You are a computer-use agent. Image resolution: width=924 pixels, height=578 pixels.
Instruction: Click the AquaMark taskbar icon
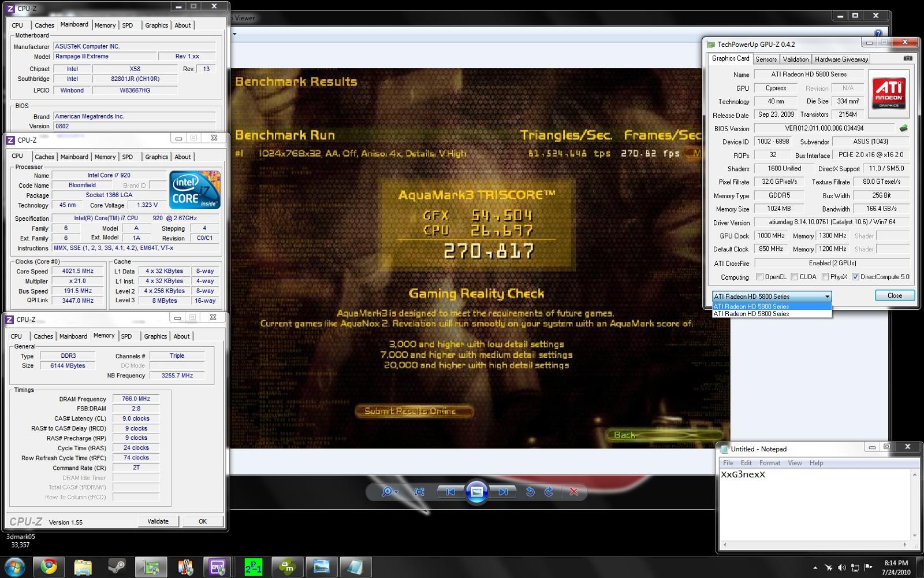click(287, 567)
